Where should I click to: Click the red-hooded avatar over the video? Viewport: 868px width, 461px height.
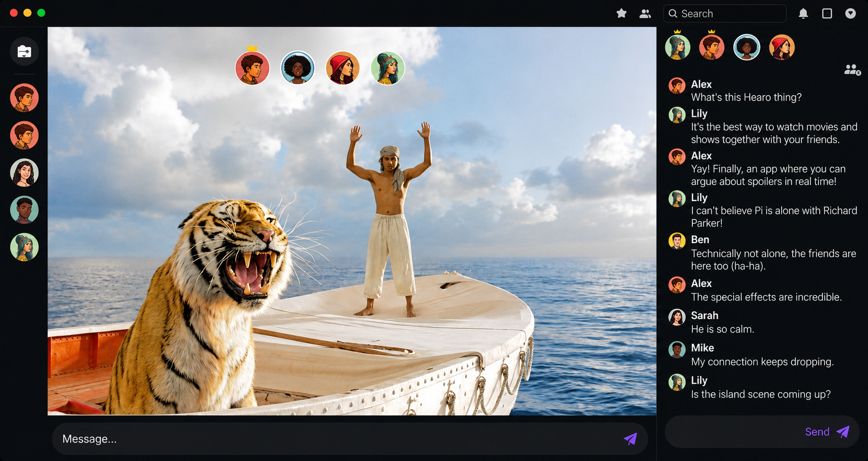[x=343, y=68]
